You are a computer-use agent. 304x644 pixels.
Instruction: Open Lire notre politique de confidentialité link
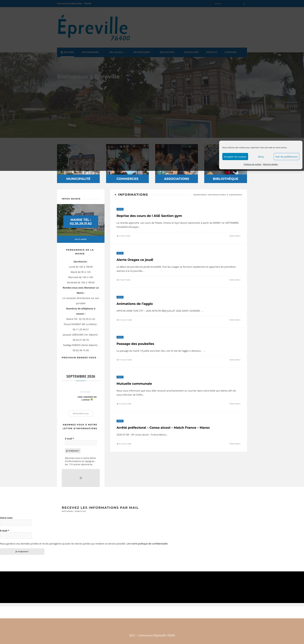[147, 544]
